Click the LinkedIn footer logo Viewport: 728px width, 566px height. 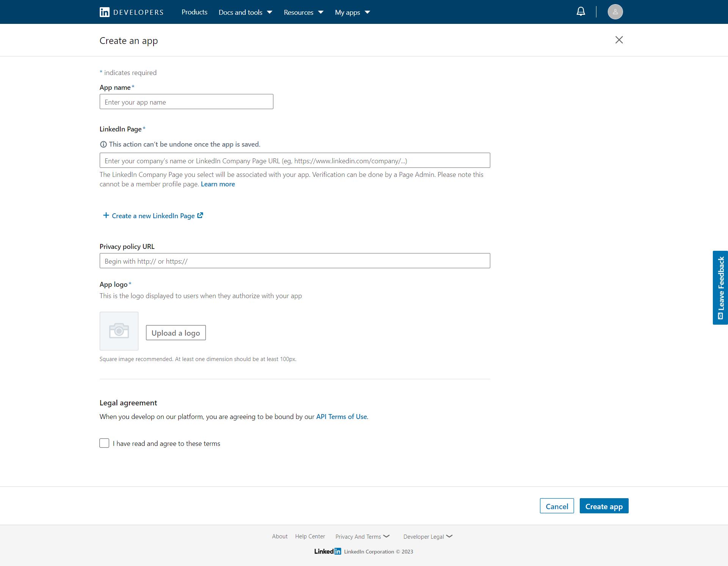[328, 551]
